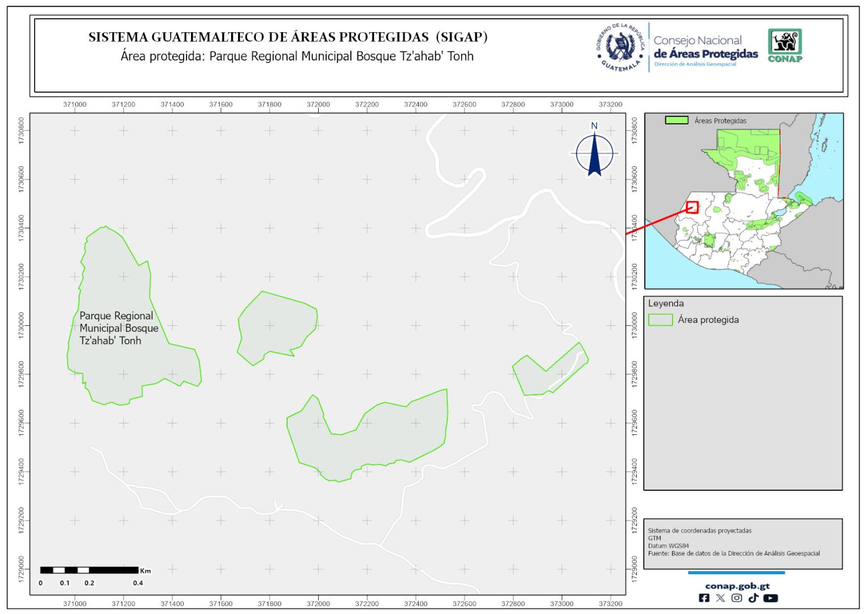Select the Área protegida legend swatch
This screenshot has height=614, width=868.
click(660, 320)
